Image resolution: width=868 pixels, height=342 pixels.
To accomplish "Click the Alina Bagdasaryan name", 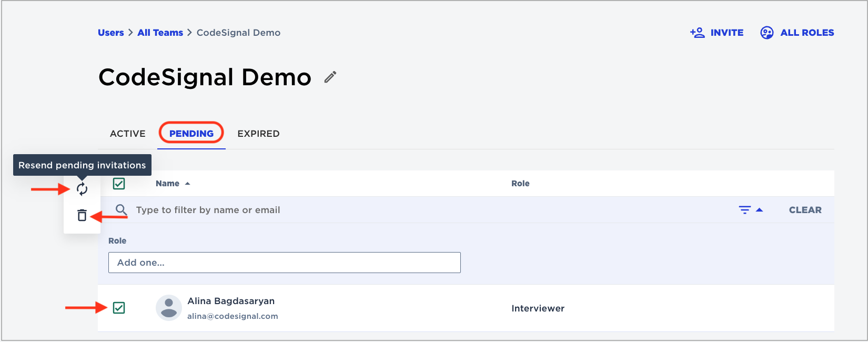I will pyautogui.click(x=231, y=301).
